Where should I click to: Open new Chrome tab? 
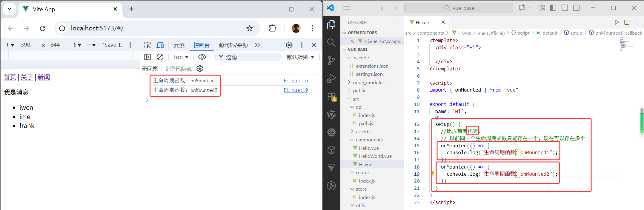131,9
